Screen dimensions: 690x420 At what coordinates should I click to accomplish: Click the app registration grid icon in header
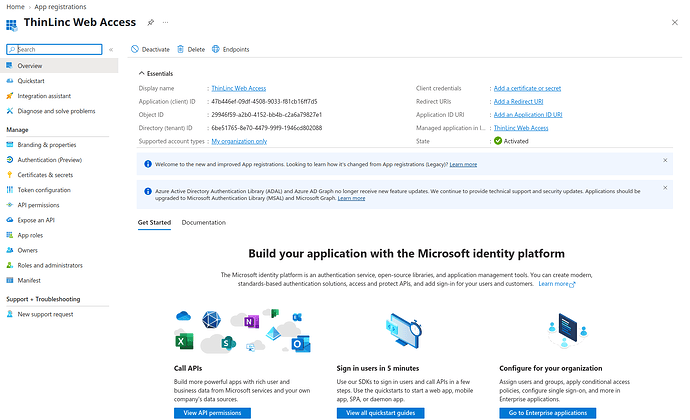pos(11,25)
